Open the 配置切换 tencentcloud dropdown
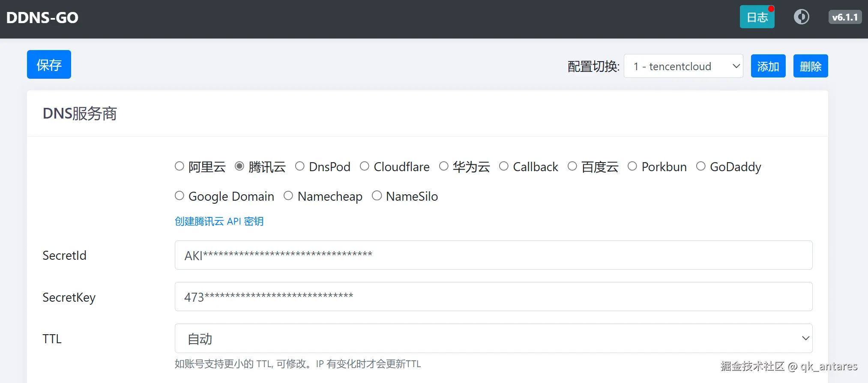 683,66
